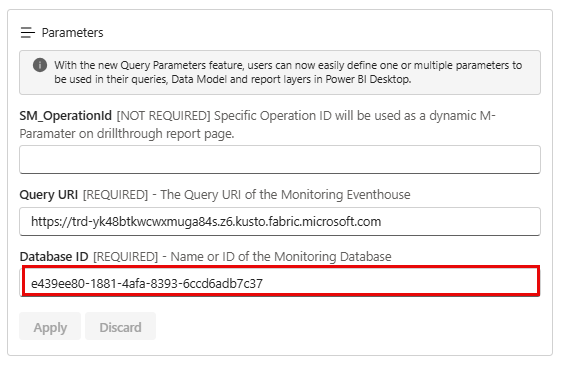Select the Parameters section heading
Image resolution: width=563 pixels, height=367 pixels.
click(72, 33)
